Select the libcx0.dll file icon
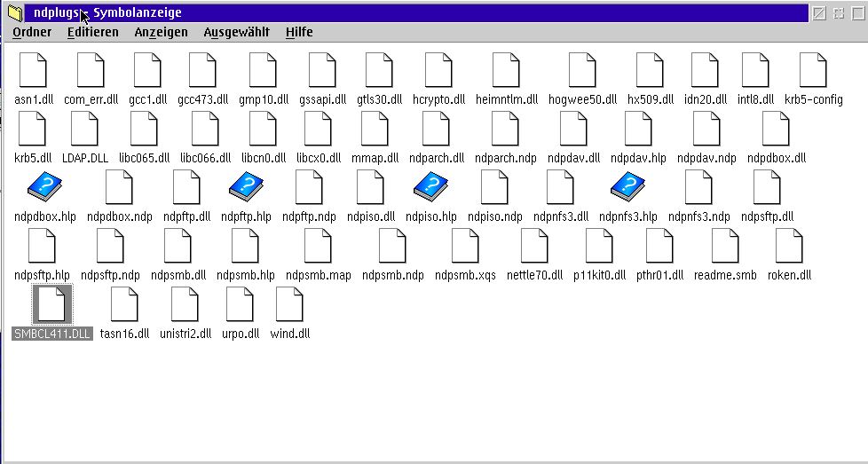Screen dimensions: 868x464 (x=319, y=129)
